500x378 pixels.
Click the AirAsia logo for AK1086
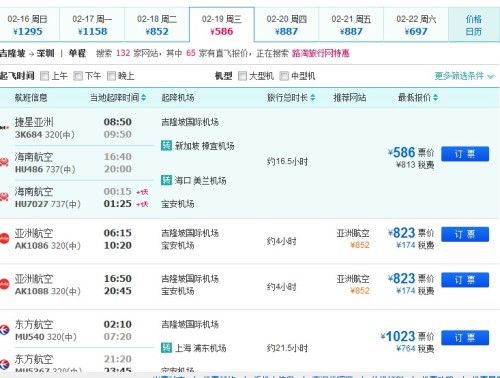click(4, 239)
